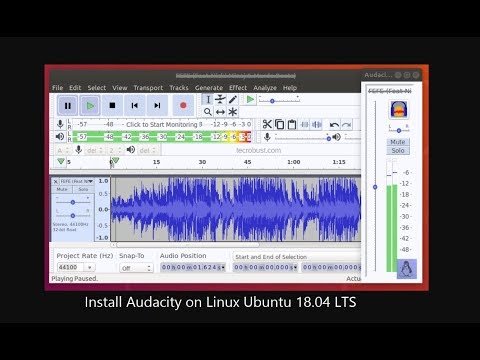Click the recording meter microphone icon

pyautogui.click(x=60, y=124)
